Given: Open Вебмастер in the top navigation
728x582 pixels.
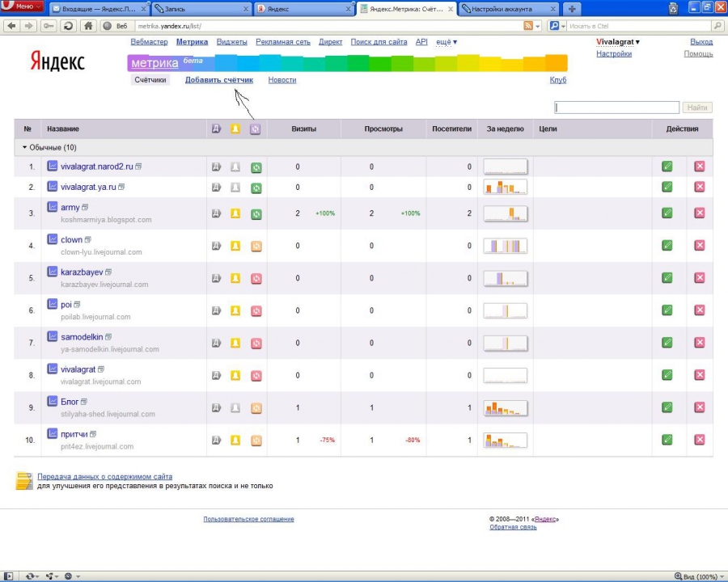Looking at the screenshot, I should tap(149, 42).
